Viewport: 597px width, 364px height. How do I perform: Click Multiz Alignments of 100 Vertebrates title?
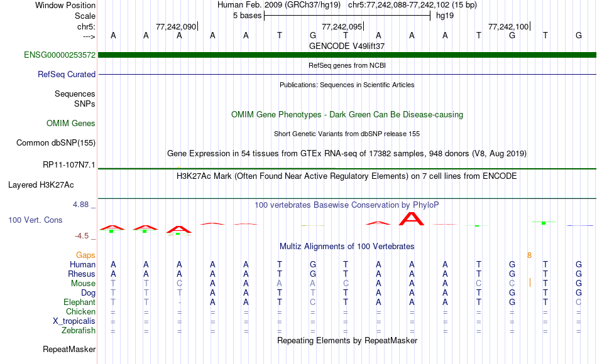pos(347,246)
